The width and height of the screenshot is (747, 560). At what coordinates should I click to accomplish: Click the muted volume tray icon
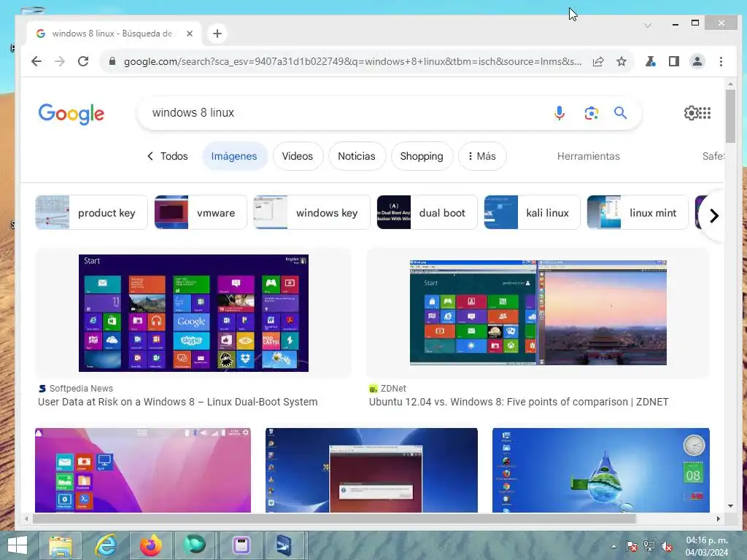667,547
